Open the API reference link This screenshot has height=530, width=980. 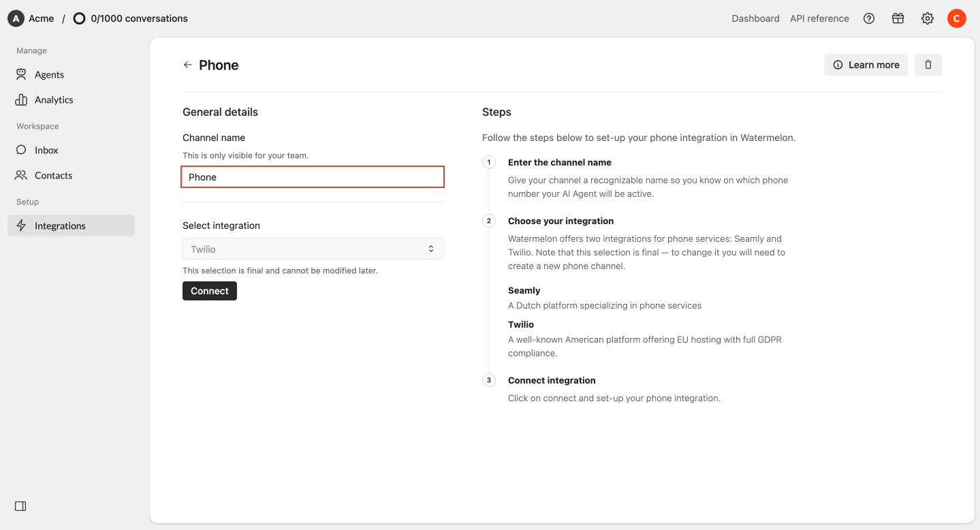819,18
